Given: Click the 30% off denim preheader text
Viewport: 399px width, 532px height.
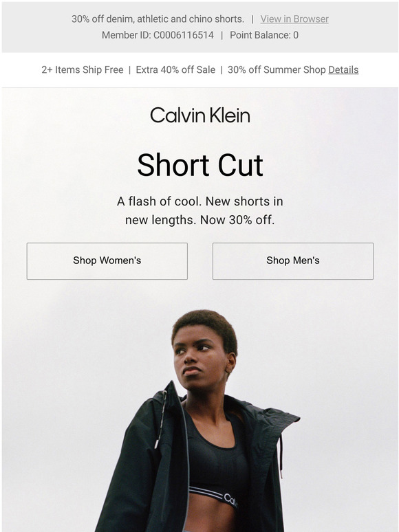Looking at the screenshot, I should pyautogui.click(x=158, y=19).
